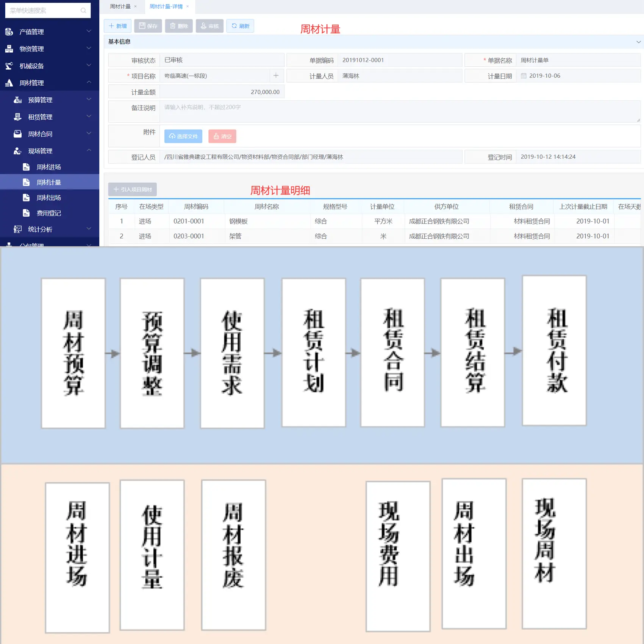The width and height of the screenshot is (644, 644).
Task: Expand the 租赁管理 submenu chevron
Action: pyautogui.click(x=89, y=116)
